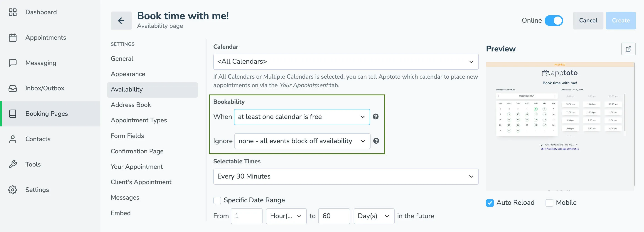Select the Appointments calendar icon
This screenshot has width=644, height=232.
[13, 37]
